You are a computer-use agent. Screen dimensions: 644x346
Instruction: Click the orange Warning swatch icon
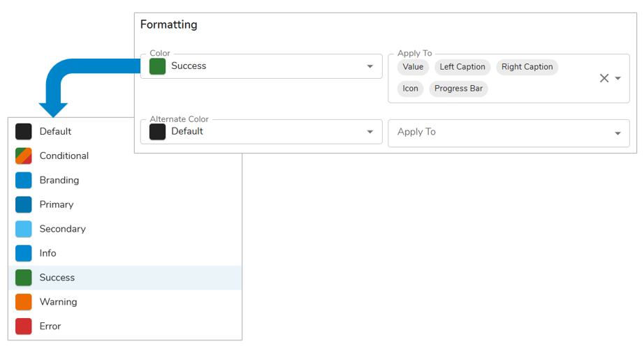click(x=24, y=302)
